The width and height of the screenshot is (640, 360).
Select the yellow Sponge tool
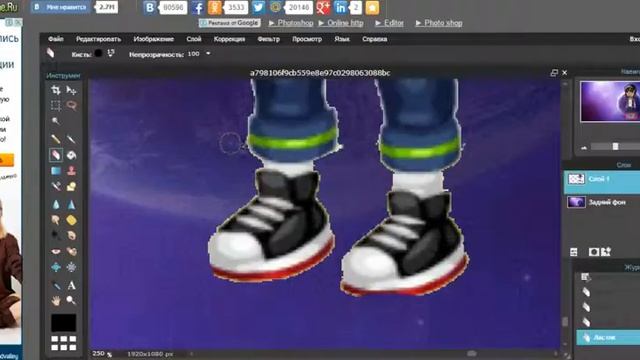click(x=71, y=220)
